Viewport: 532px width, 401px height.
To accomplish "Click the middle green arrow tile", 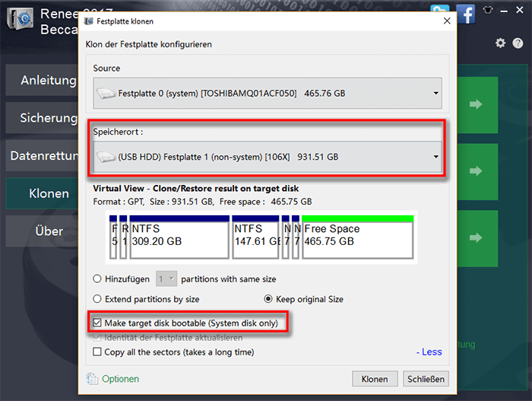I will click(x=478, y=171).
